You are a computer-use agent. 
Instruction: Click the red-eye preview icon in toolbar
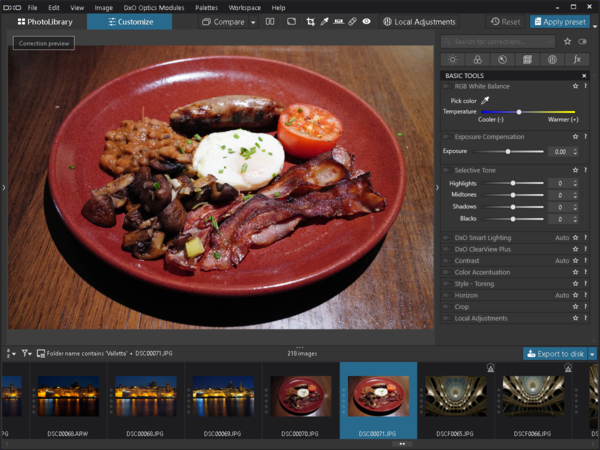click(367, 21)
